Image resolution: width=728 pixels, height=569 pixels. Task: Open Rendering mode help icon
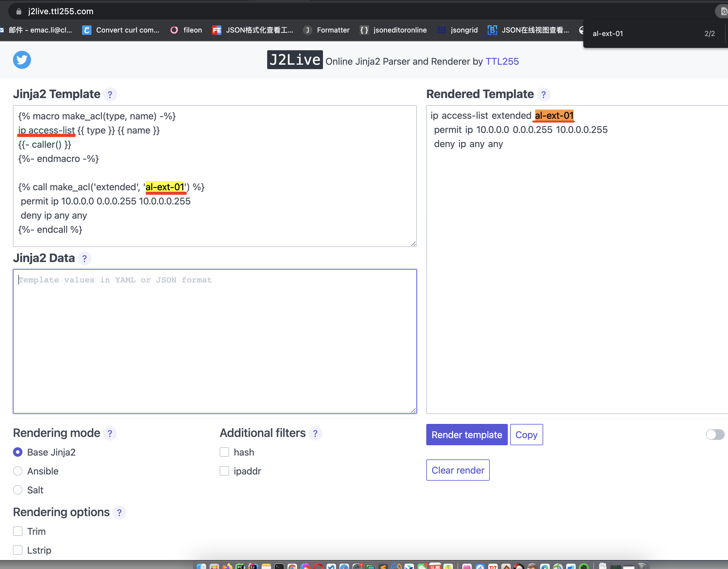(x=110, y=433)
